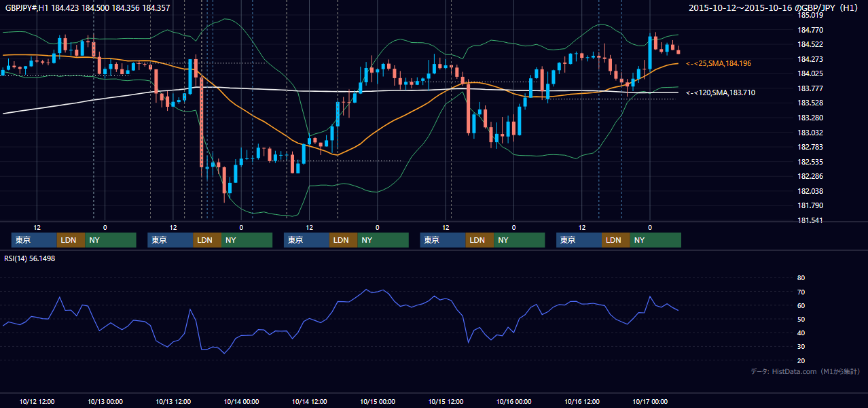Click the HistData.com data credit text
This screenshot has height=408, width=868.
click(806, 371)
